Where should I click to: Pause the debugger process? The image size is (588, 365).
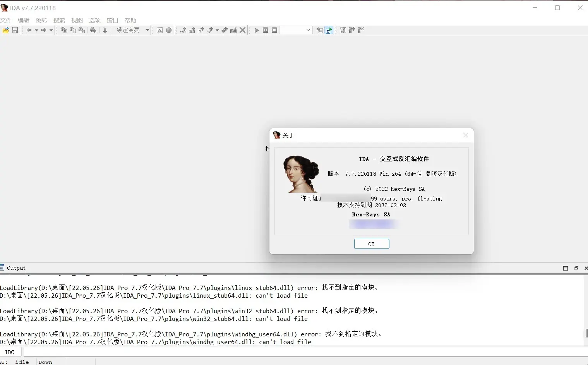[266, 30]
